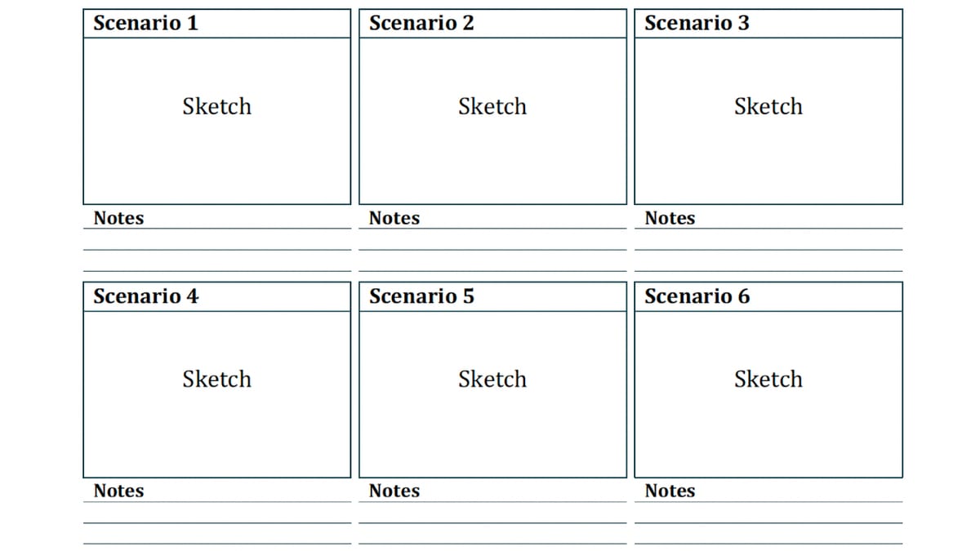The width and height of the screenshot is (980, 551).
Task: Click the Notes label below Scenario 4
Action: click(118, 491)
